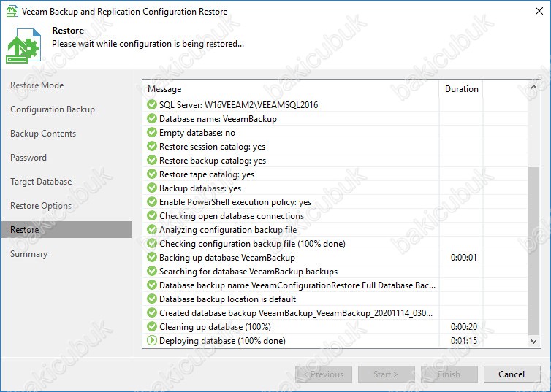Screen dimensions: 551x392
Task: Click the check icon beside Checking open database connections
Action: [152, 215]
